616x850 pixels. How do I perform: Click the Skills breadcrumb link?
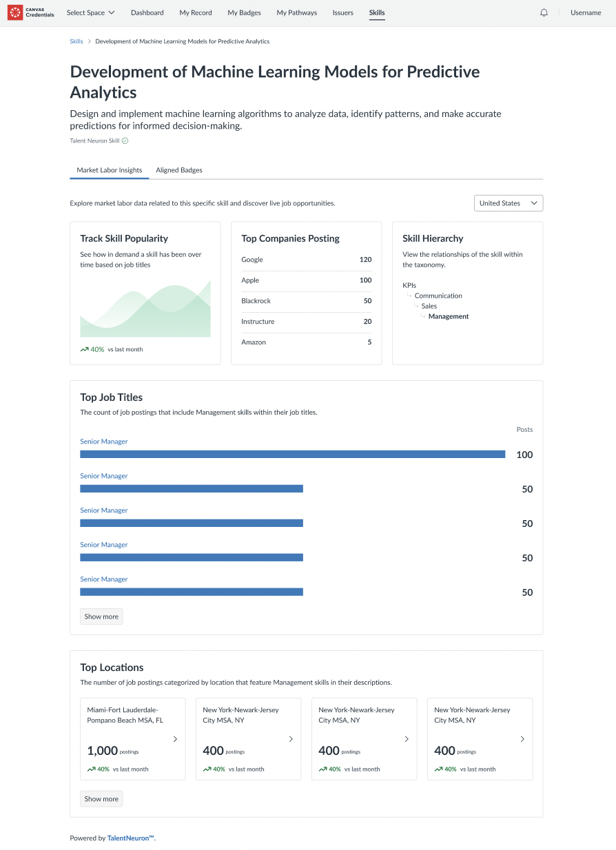[x=76, y=41]
